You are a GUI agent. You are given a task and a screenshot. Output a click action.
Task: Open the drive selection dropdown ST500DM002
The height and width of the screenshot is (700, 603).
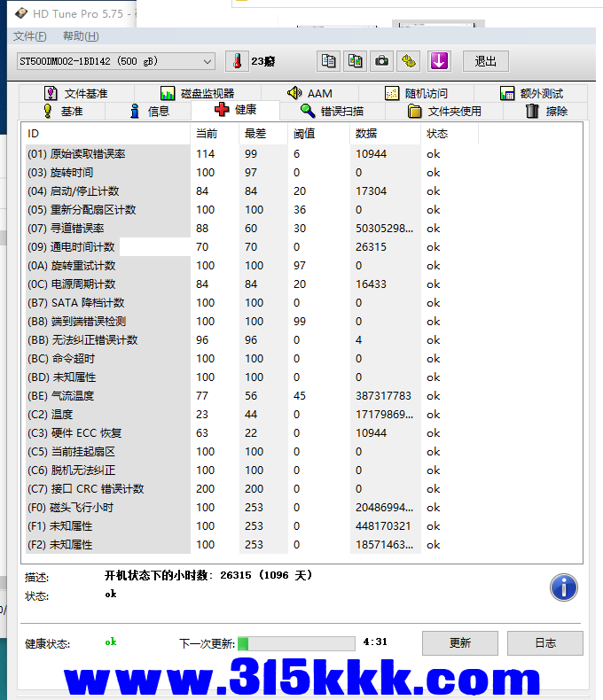115,61
